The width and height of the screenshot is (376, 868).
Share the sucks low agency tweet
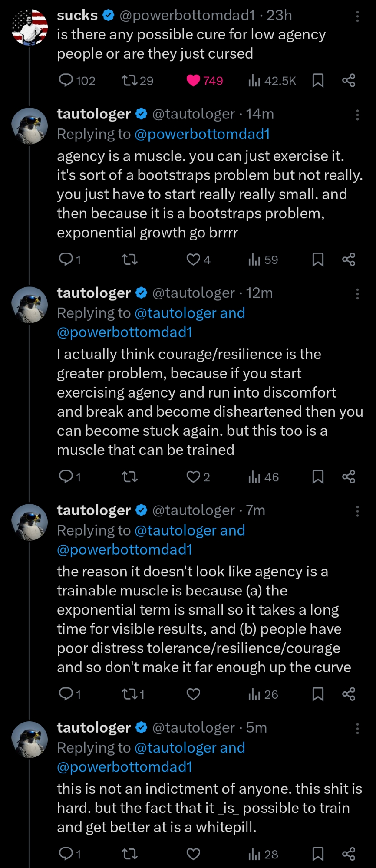tap(349, 80)
